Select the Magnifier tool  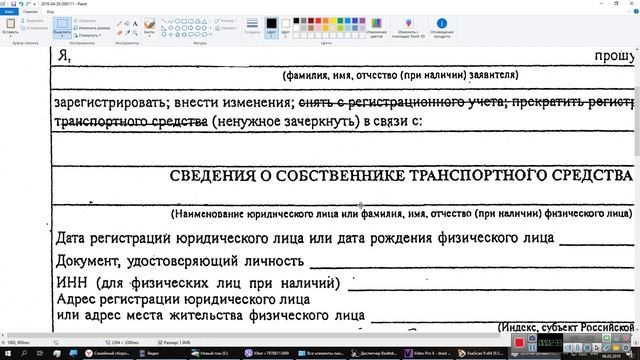pos(135,33)
